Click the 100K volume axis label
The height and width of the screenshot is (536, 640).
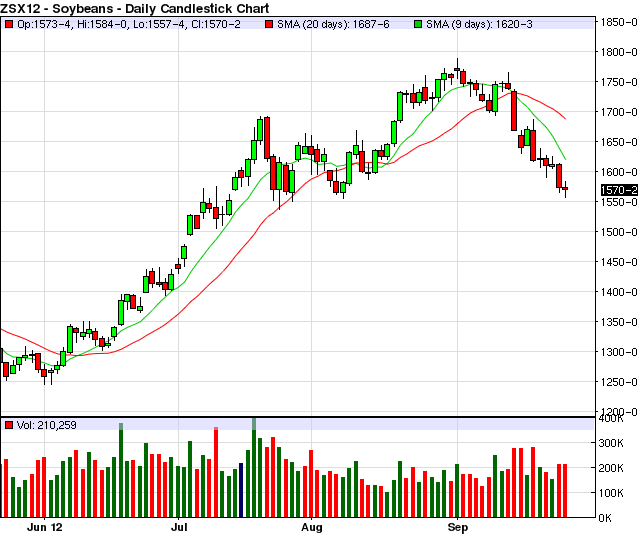(611, 493)
